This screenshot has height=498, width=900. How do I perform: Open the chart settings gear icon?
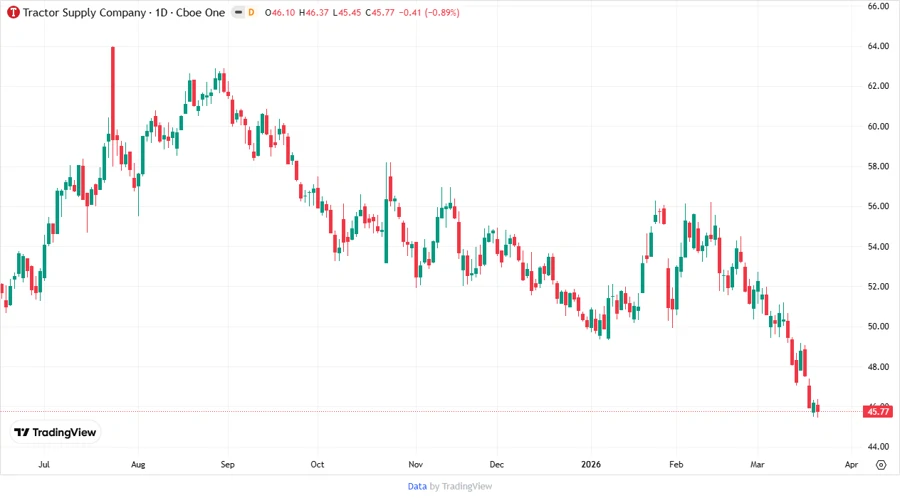[x=881, y=465]
